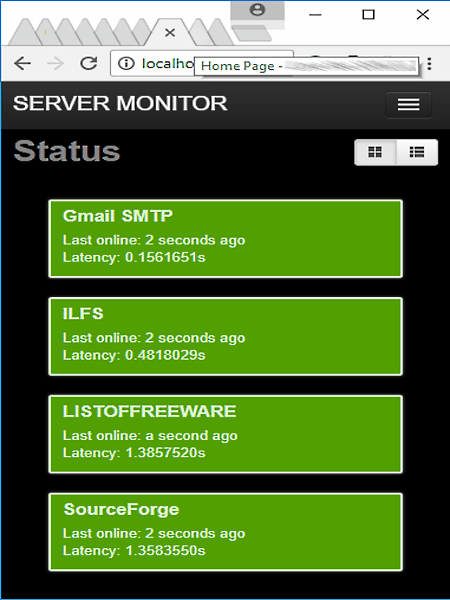Open the Gmail SMTP status card
The height and width of the screenshot is (600, 450).
(226, 238)
